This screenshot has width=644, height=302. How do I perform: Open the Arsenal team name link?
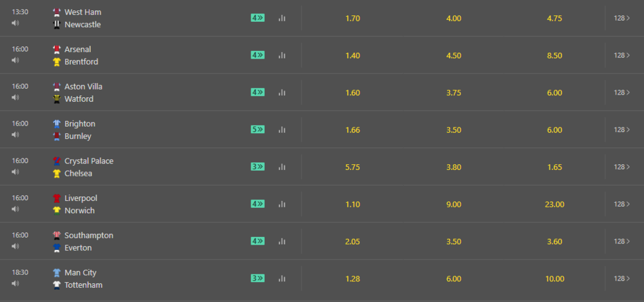click(78, 50)
